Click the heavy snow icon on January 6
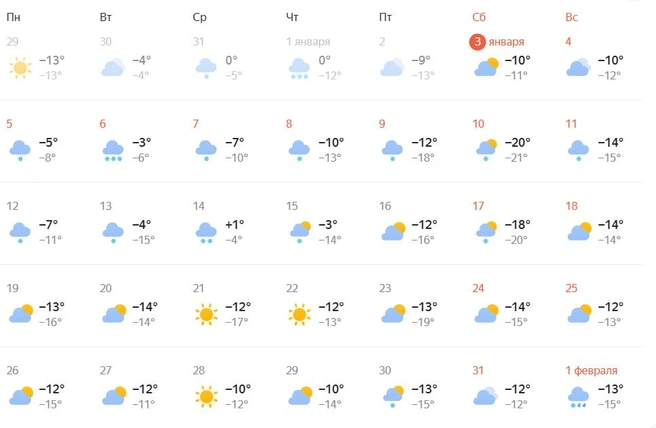Viewport: 656px width, 428px height. coord(112,150)
